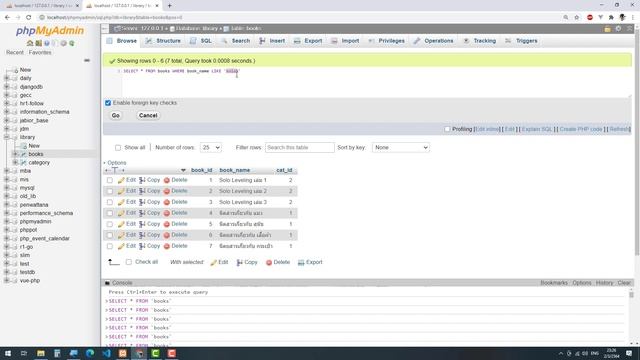This screenshot has height=360, width=640.
Task: Click the page settings gear icon in header
Action: tap(618, 29)
